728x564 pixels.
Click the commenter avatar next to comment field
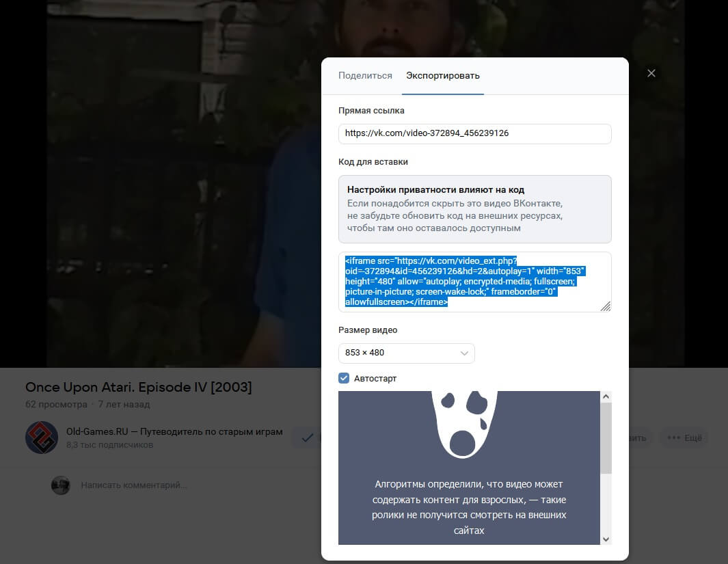click(x=60, y=485)
